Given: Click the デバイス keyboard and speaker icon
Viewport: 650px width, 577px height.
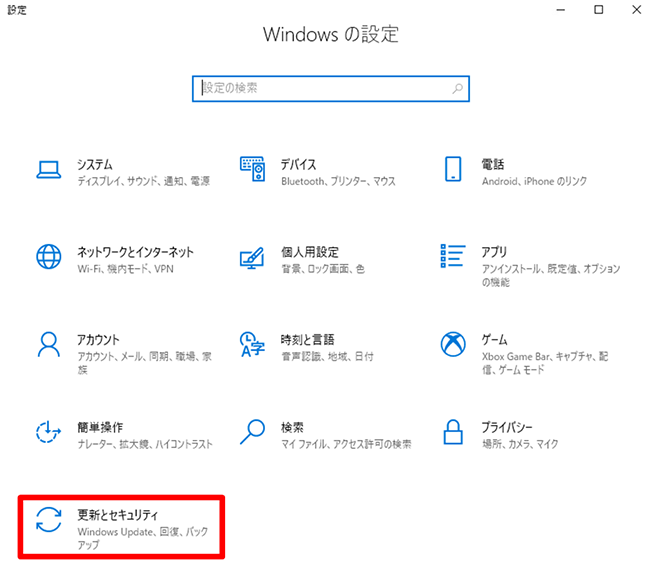Looking at the screenshot, I should (x=252, y=169).
